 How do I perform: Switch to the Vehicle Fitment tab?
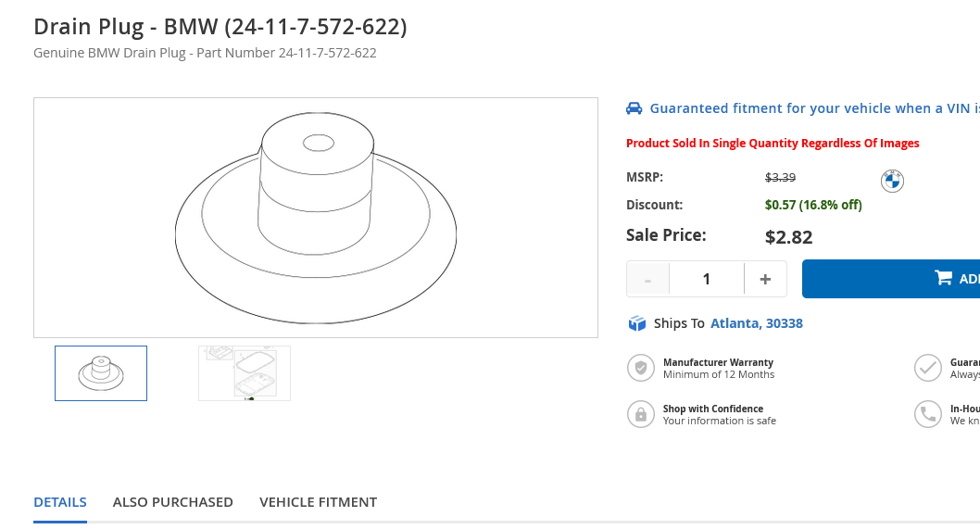(318, 502)
